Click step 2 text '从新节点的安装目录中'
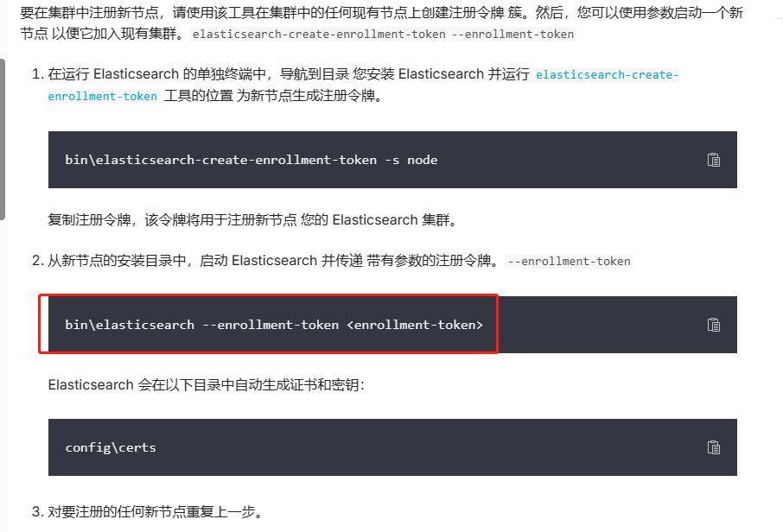 tap(117, 261)
